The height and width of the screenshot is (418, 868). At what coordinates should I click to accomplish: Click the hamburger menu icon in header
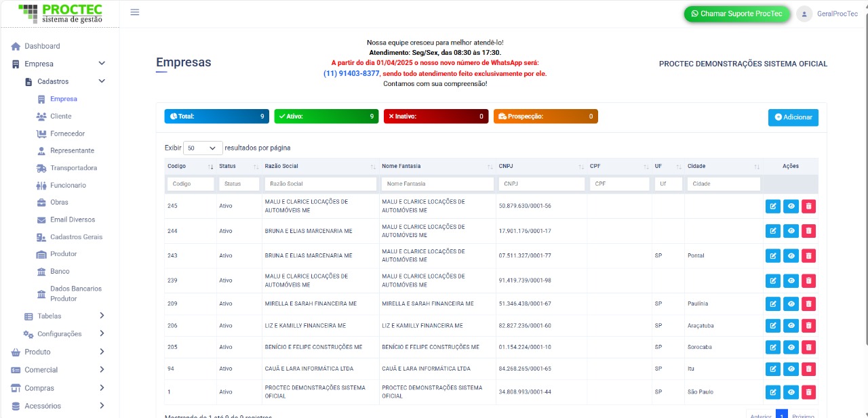(135, 12)
